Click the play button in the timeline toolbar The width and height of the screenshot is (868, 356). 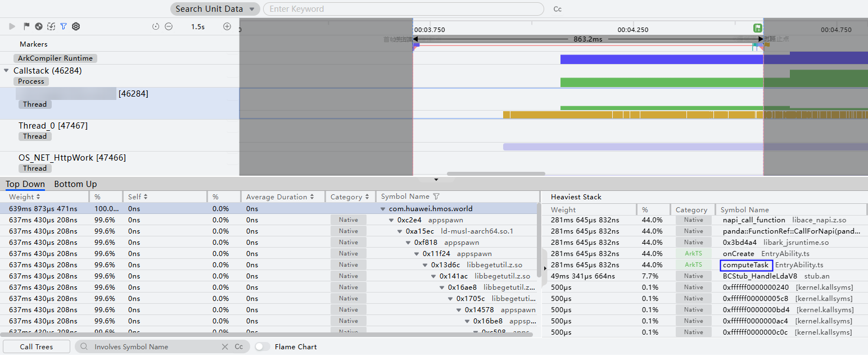[12, 26]
